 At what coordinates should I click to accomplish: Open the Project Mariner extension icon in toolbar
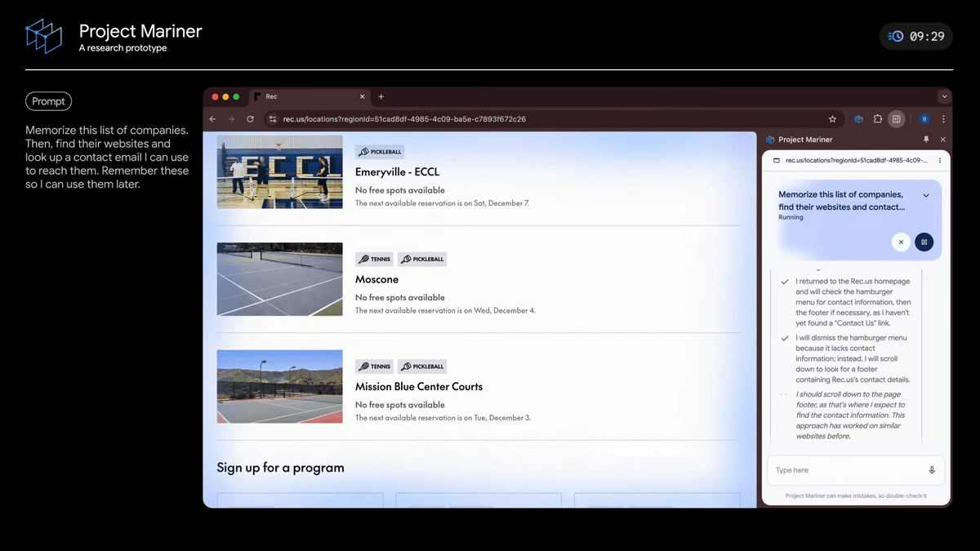click(x=858, y=118)
